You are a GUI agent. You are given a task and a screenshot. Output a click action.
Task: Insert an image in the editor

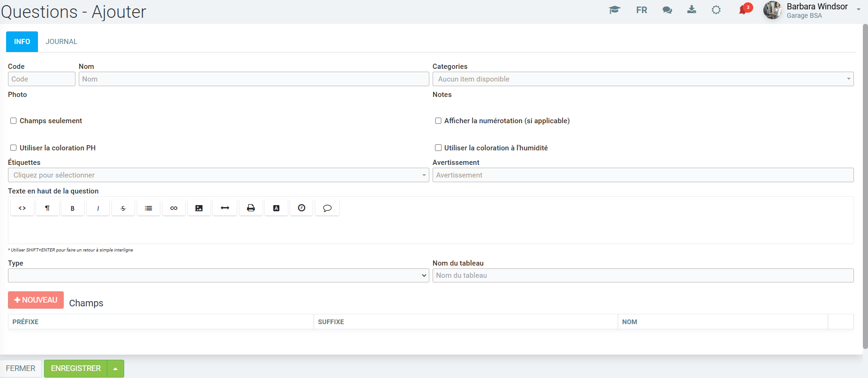199,208
